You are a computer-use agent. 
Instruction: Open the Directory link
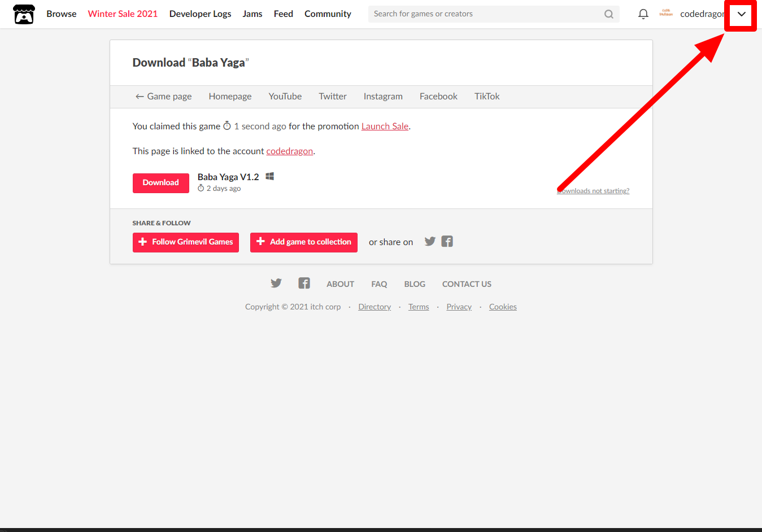tap(375, 307)
